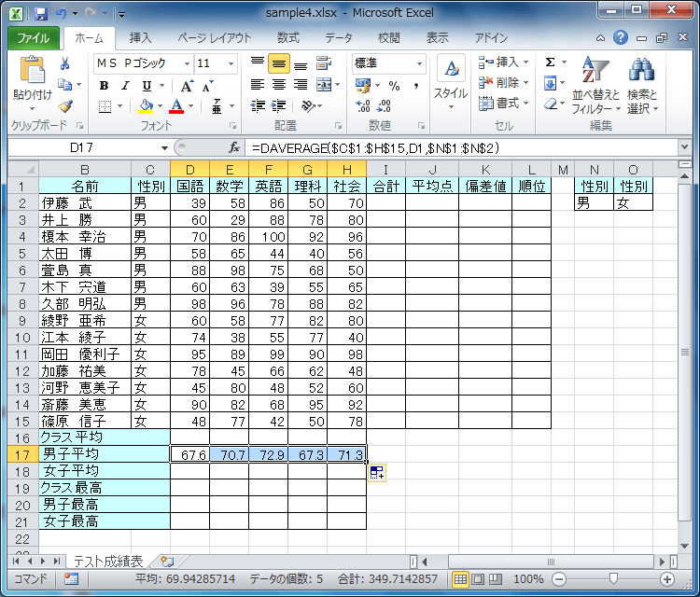The height and width of the screenshot is (597, 700).
Task: Click the Auto Fill Options smart tag
Action: coord(377,473)
